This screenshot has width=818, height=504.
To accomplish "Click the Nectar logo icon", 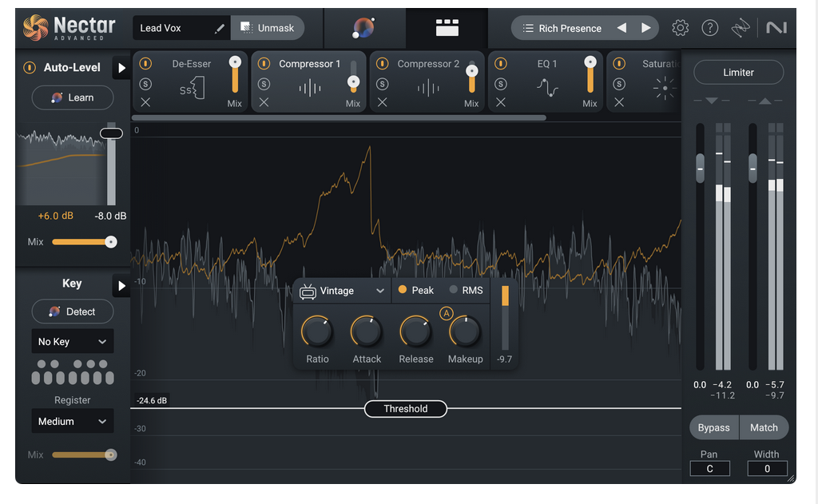I will pos(35,28).
